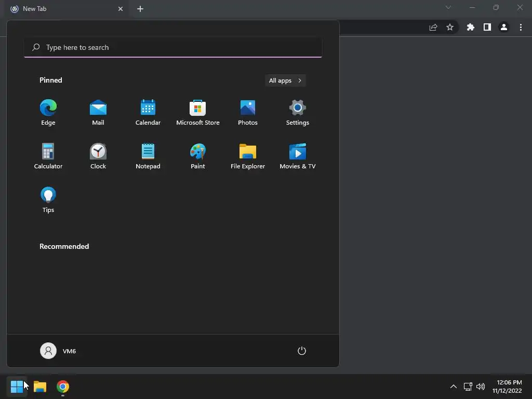Open Chrome tab search dropdown arrow
The height and width of the screenshot is (399, 532).
(x=448, y=7)
